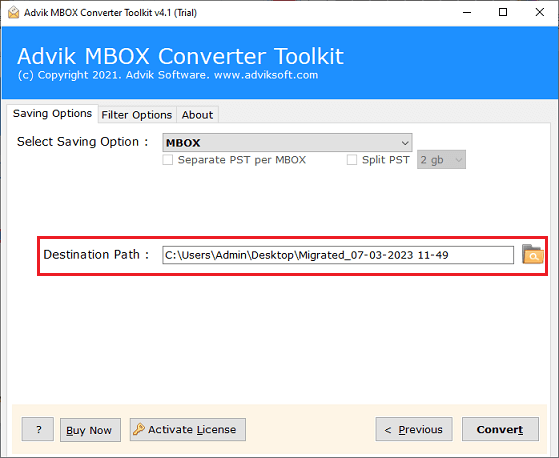Open the Select Saving Option dropdown
The height and width of the screenshot is (458, 559).
coord(287,143)
